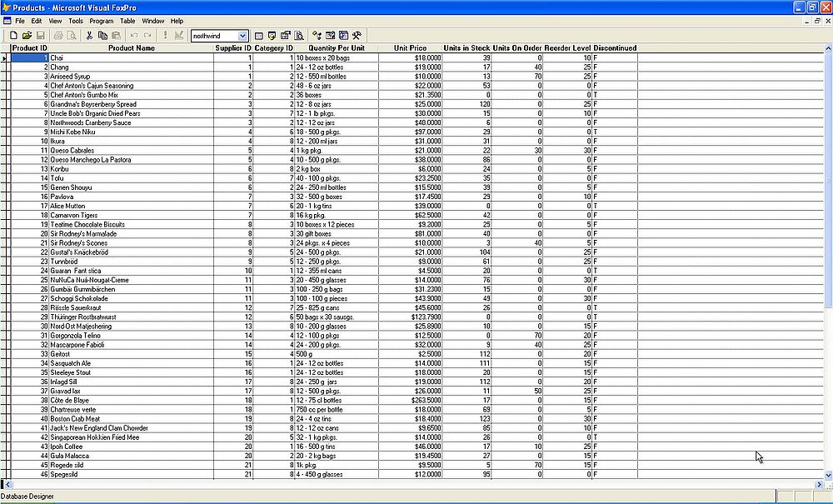833x504 pixels.
Task: Open the Command Window via toolbar icon
Action: click(x=259, y=36)
